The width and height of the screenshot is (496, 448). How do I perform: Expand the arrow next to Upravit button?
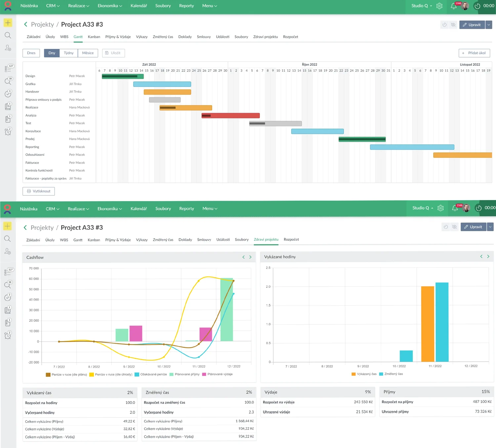(x=489, y=25)
